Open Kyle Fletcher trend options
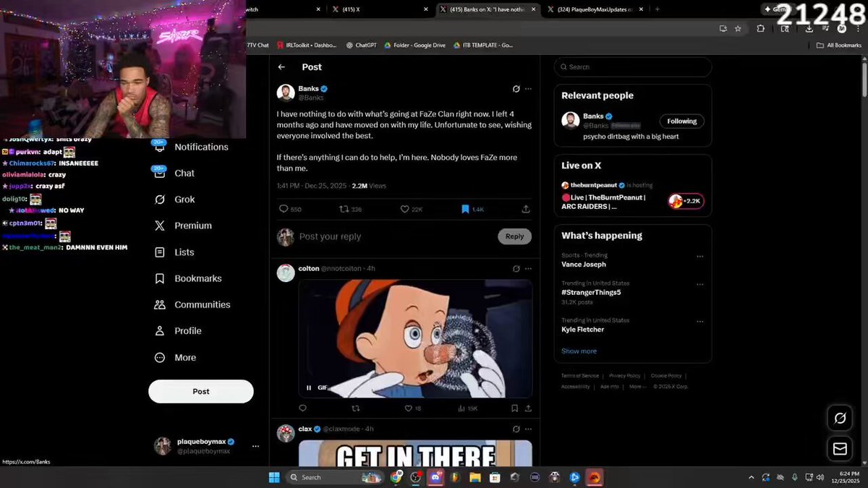Image resolution: width=868 pixels, height=488 pixels. click(x=699, y=322)
